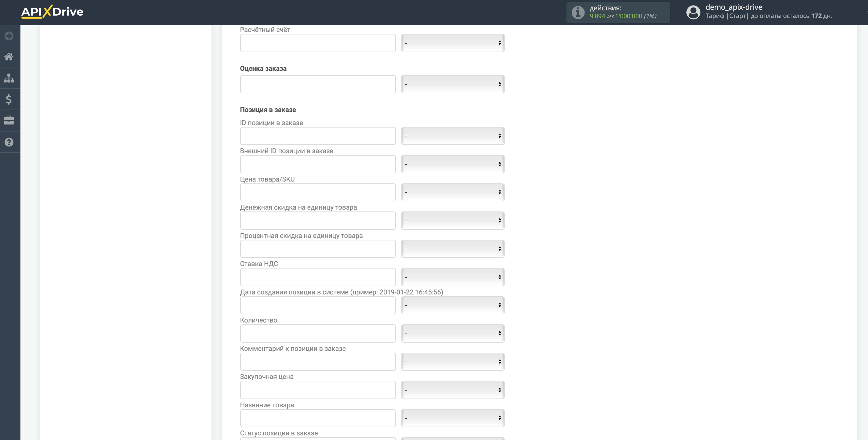
Task: Open the Расчётный счёт dropdown
Action: (x=453, y=43)
